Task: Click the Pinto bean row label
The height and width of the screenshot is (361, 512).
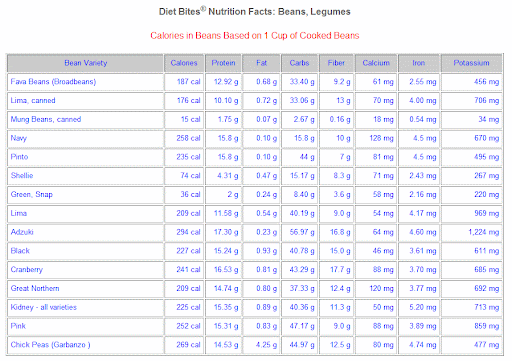Action: 19,157
